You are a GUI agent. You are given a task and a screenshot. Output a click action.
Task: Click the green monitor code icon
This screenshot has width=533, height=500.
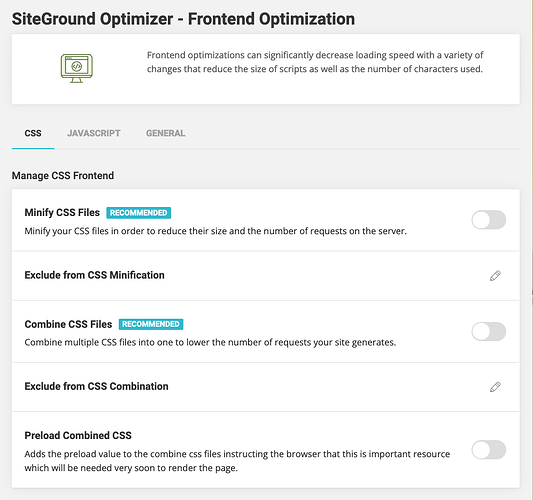click(77, 68)
